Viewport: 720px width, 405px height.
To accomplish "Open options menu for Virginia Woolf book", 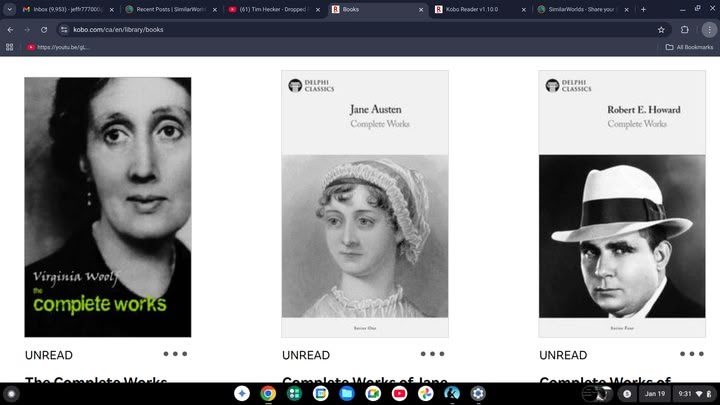I will tap(175, 353).
